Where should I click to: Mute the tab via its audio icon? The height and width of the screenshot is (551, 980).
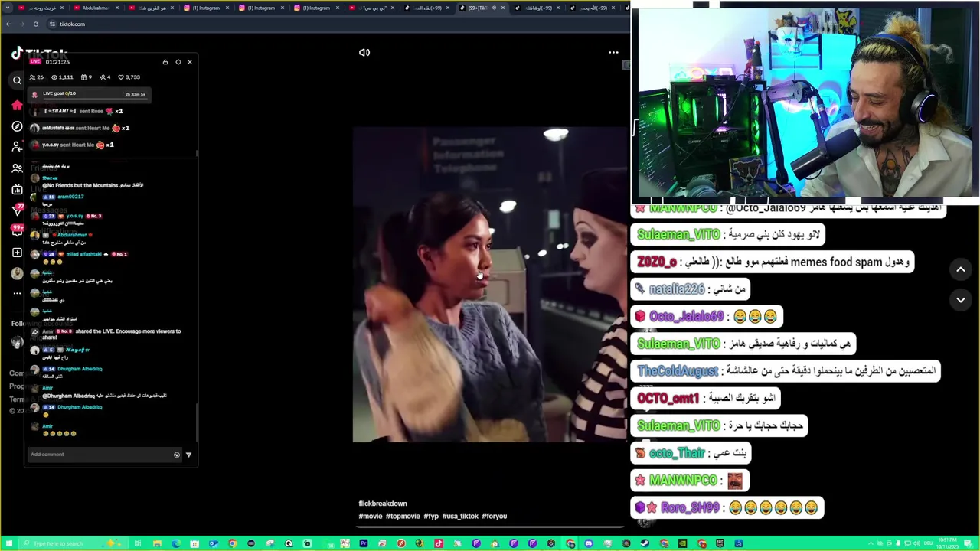(x=494, y=8)
